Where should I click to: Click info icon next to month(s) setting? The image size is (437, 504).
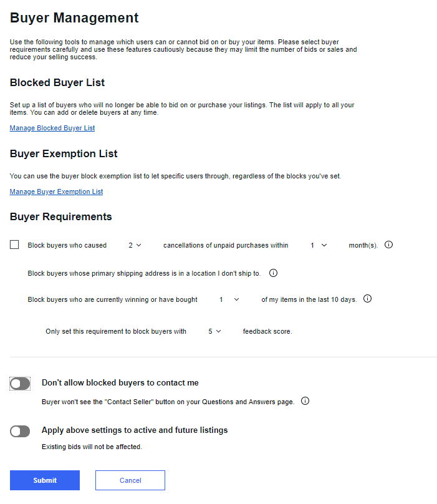pyautogui.click(x=388, y=245)
